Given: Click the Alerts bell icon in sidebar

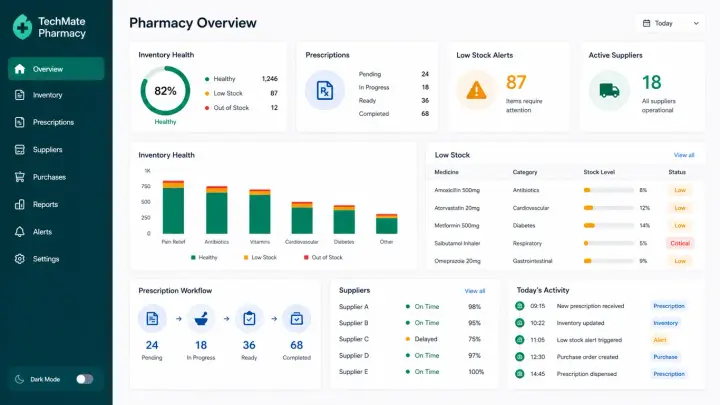Looking at the screenshot, I should pos(19,232).
